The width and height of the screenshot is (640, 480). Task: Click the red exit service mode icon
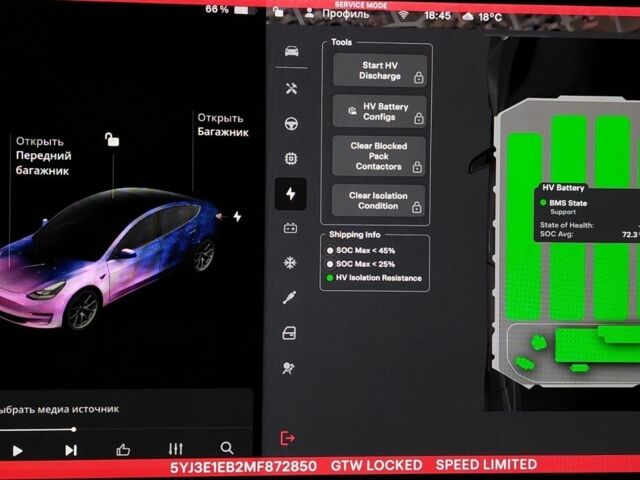pos(288,438)
